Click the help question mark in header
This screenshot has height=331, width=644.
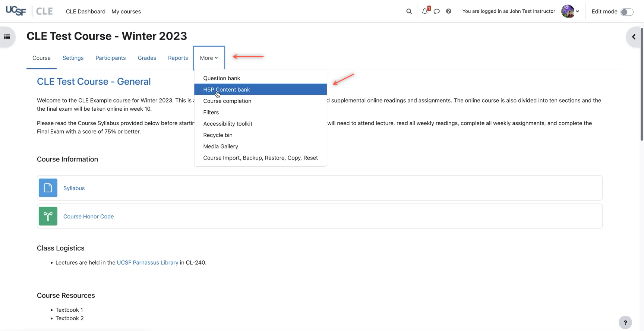pyautogui.click(x=449, y=11)
